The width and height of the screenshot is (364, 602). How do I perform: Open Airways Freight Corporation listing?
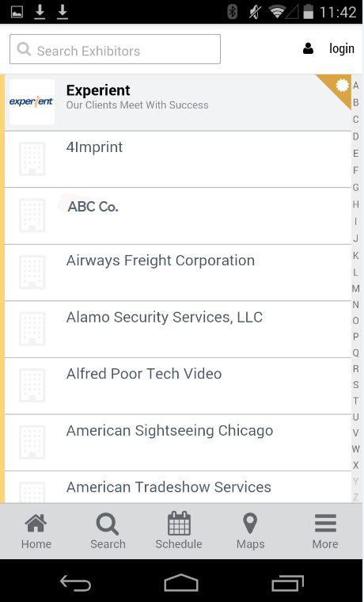click(178, 272)
